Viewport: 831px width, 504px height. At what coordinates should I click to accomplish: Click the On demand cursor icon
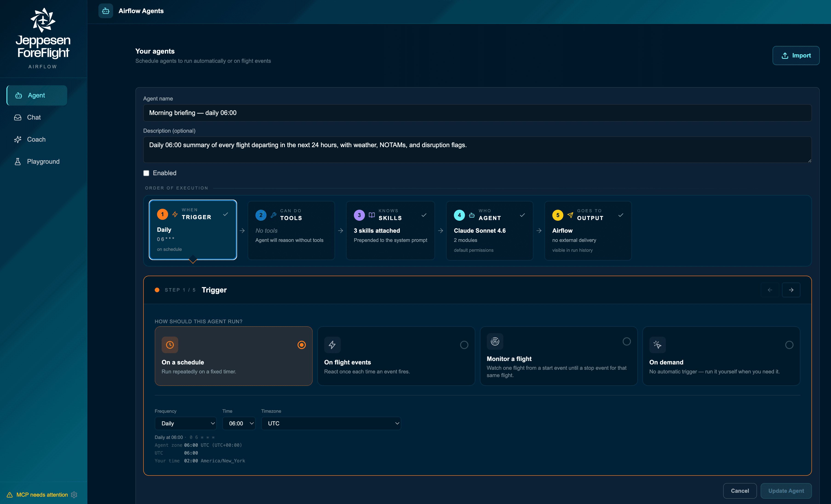657,345
